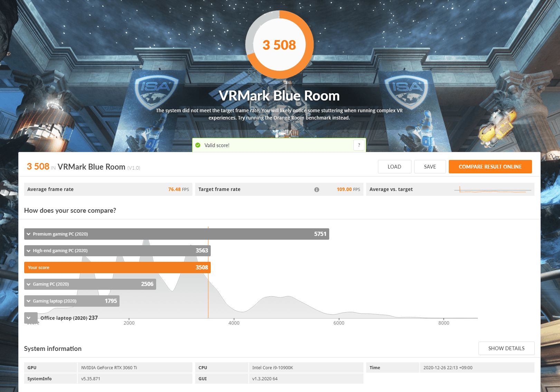560x392 pixels.
Task: Expand the Office laptop (2020) chevron
Action: click(x=29, y=318)
